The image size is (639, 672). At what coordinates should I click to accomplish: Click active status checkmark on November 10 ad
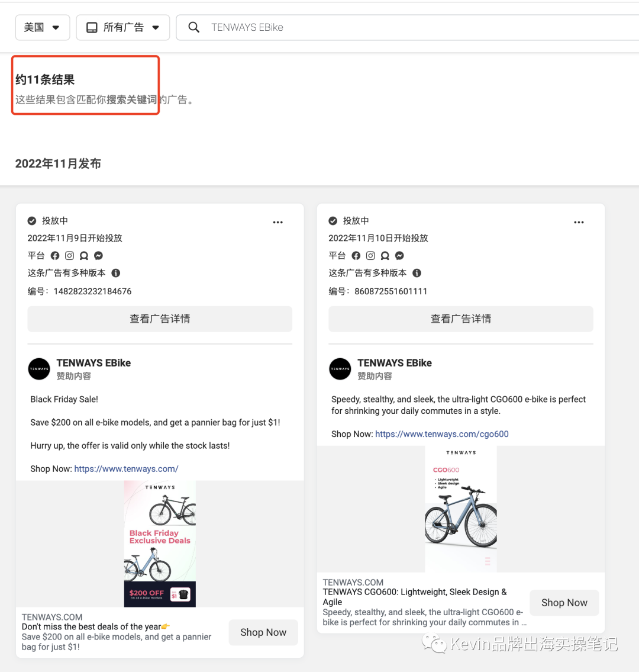(x=333, y=221)
